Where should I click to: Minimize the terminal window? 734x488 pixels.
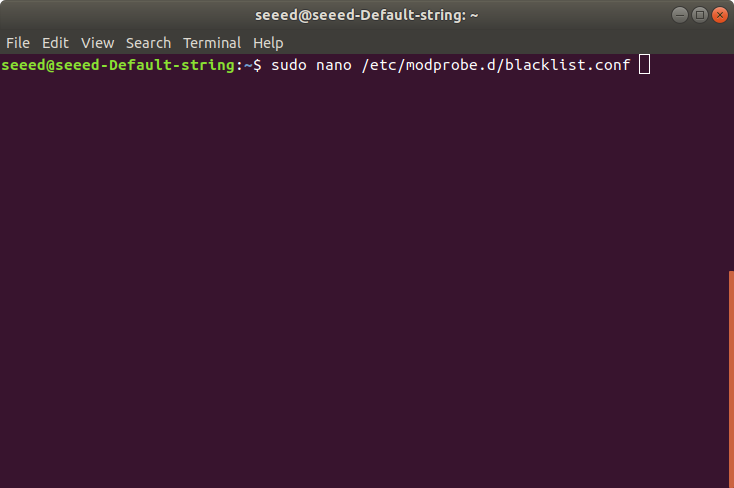[680, 15]
